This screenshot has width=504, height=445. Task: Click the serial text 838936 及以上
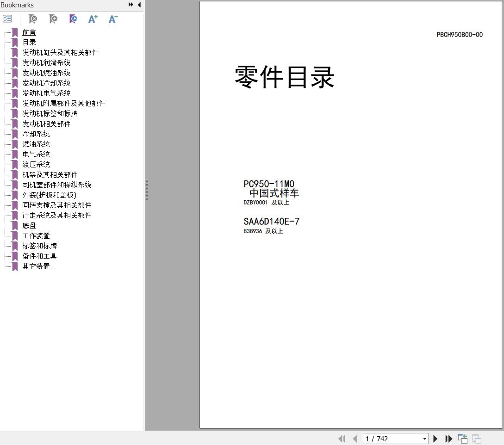click(x=263, y=231)
